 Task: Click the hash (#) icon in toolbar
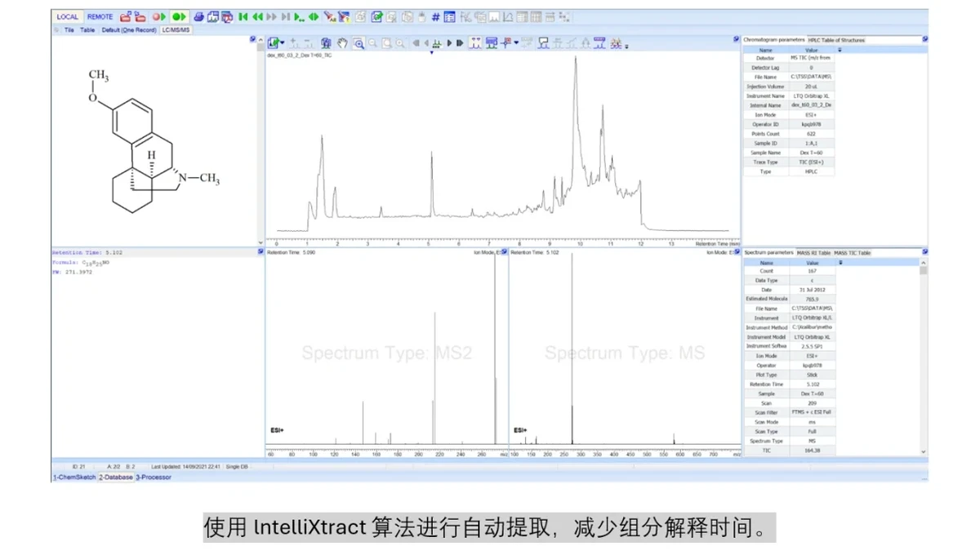coord(437,16)
